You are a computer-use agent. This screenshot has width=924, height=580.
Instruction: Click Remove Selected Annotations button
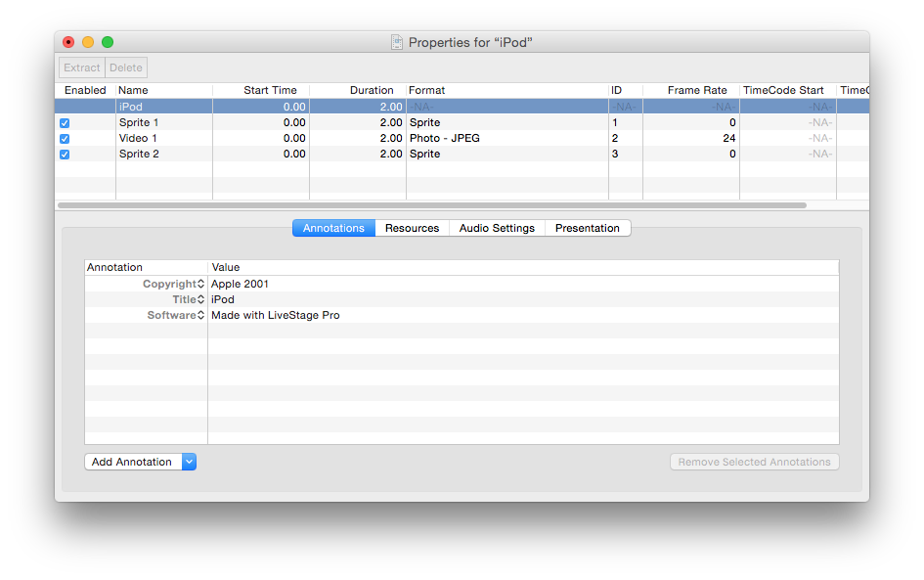coord(754,462)
